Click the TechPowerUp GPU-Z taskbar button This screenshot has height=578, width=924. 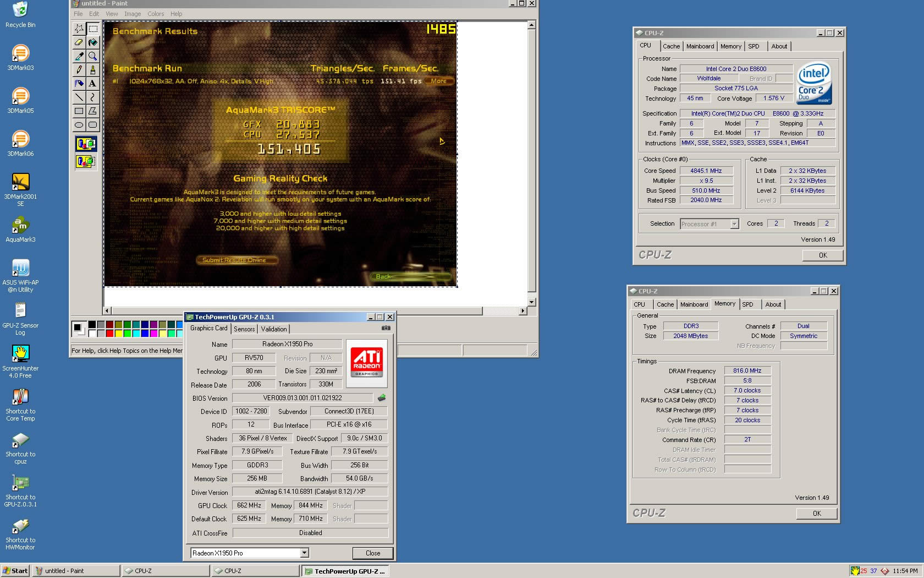click(x=345, y=571)
